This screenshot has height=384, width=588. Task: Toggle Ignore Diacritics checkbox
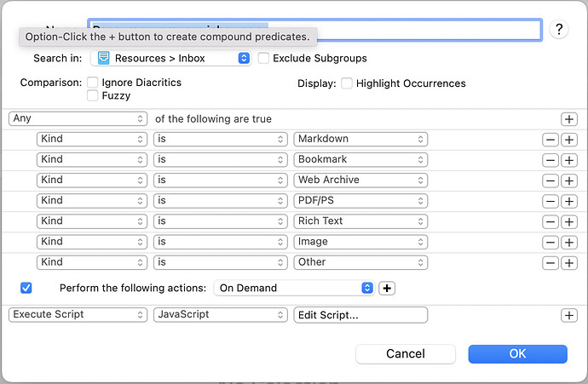(x=92, y=83)
